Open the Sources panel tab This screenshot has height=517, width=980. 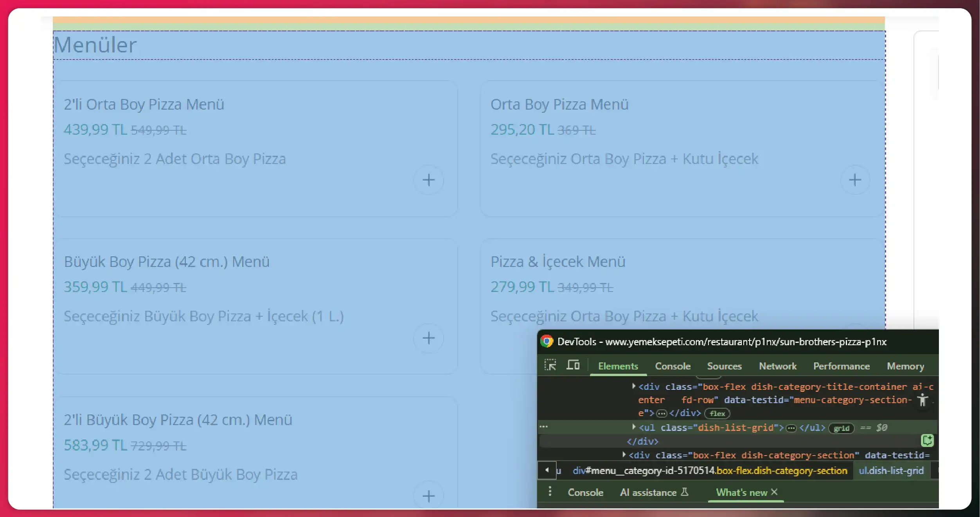(724, 366)
